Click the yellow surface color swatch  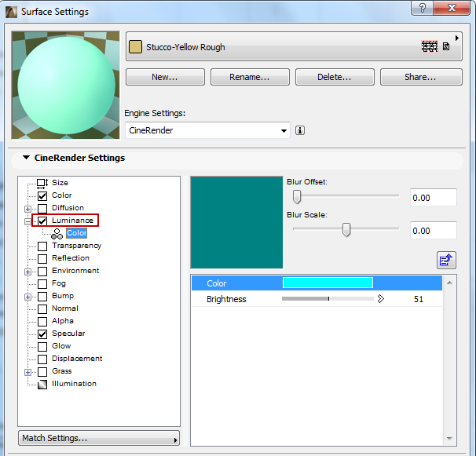(x=135, y=47)
